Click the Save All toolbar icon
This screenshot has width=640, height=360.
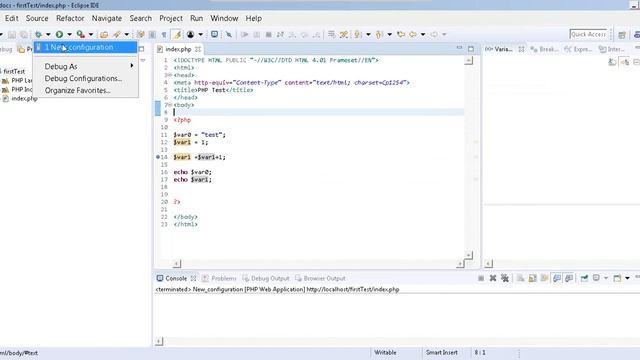coord(24,35)
